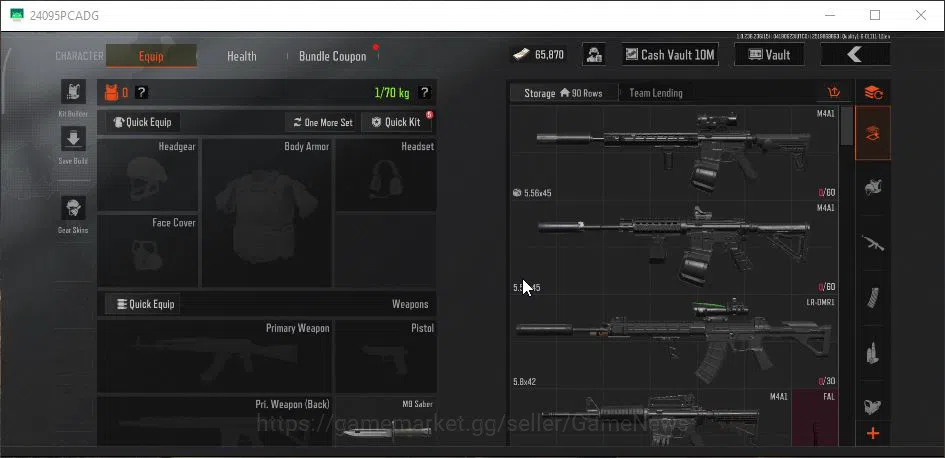Open Gear Skins mask icon
The image size is (945, 458).
[73, 208]
